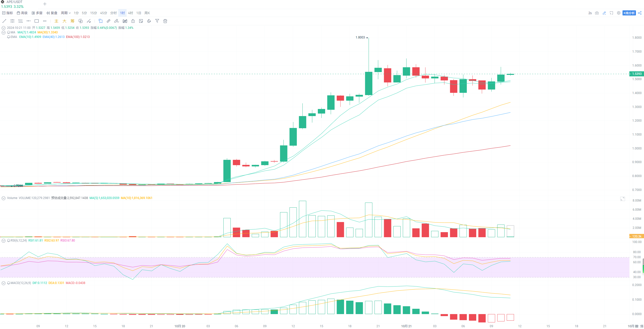
Task: Collapse the Volume panel chevron
Action: pos(4,198)
